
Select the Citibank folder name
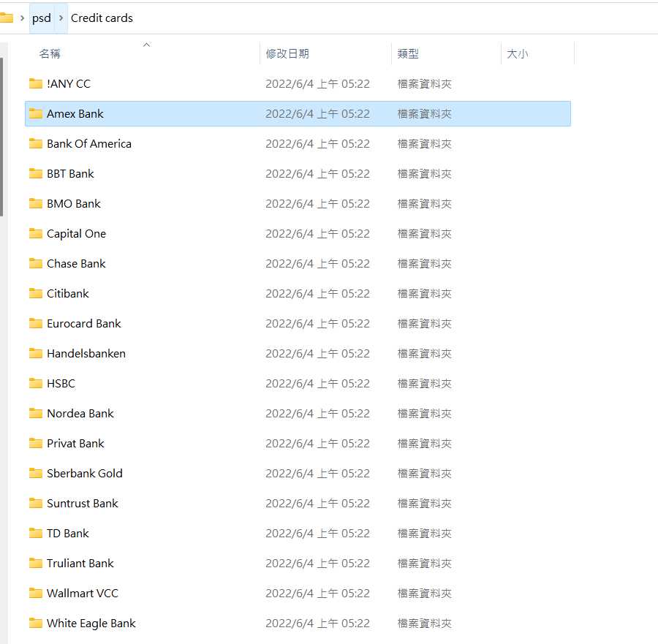[x=67, y=294]
